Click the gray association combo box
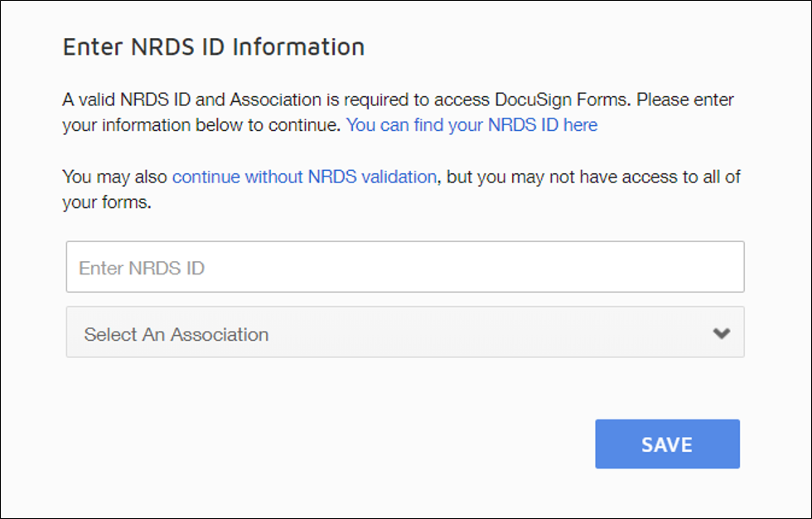 [405, 332]
